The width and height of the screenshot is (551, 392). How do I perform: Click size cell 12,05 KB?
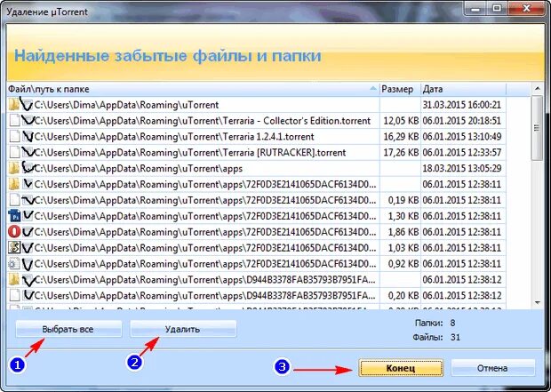401,121
